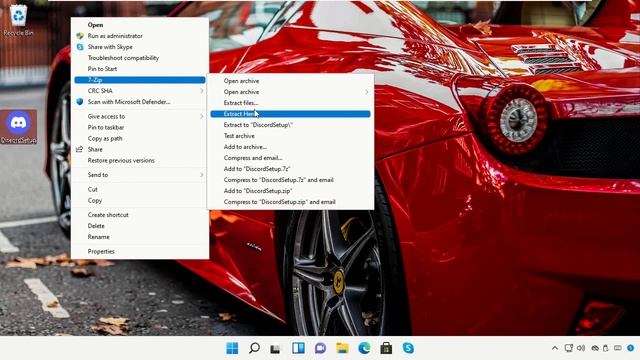
Task: Expand the Send to submenu arrow
Action: (202, 175)
